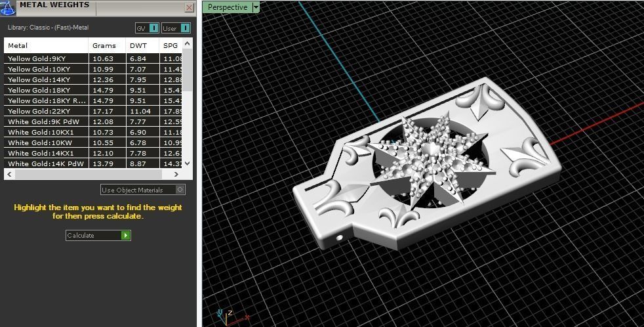Sort by the Metal column header
The height and width of the screenshot is (327, 644).
point(46,46)
